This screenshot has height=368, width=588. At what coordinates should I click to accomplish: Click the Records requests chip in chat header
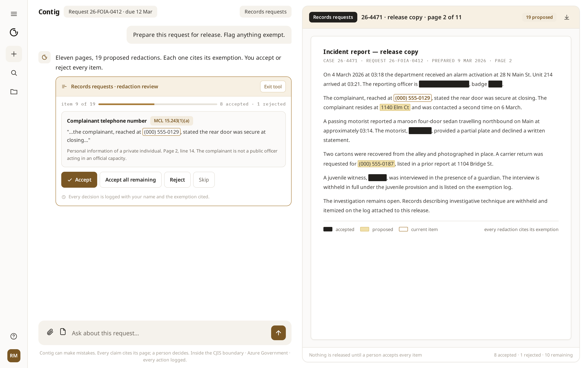click(266, 12)
